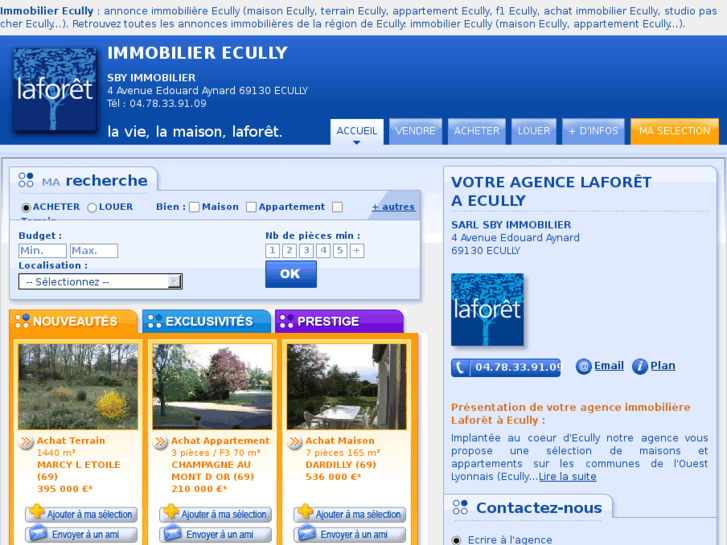
Task: Click the 210 000 € price text
Action: coord(199,488)
